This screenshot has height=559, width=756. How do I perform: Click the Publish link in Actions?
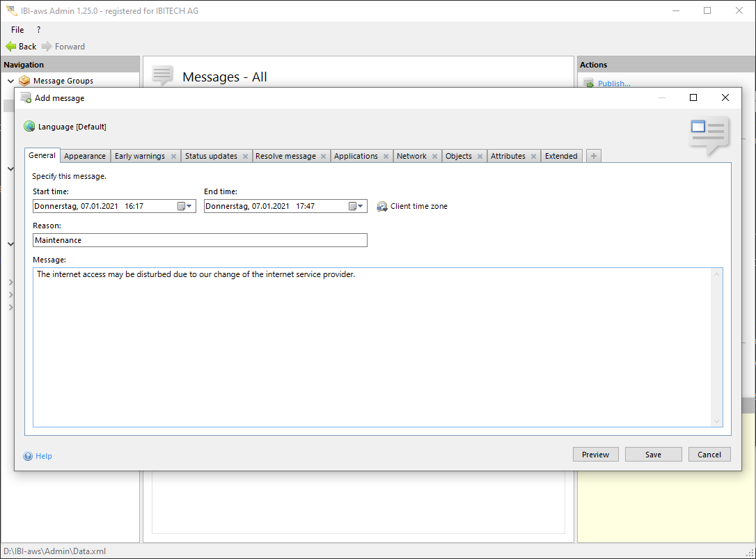613,84
